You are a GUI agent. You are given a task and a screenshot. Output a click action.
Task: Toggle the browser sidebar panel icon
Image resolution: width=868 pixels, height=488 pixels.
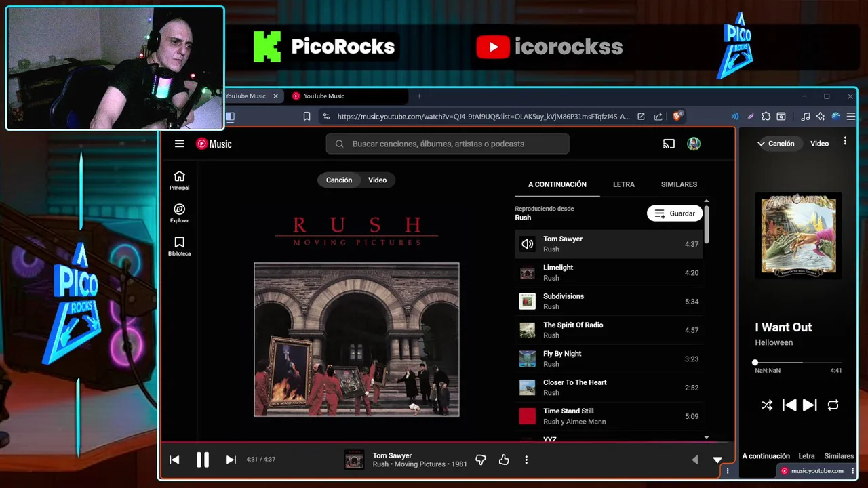(230, 117)
